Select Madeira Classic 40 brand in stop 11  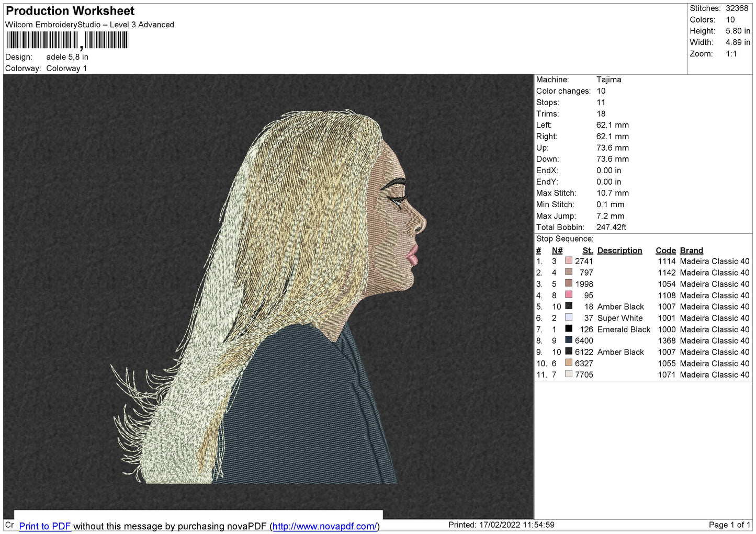click(x=715, y=375)
